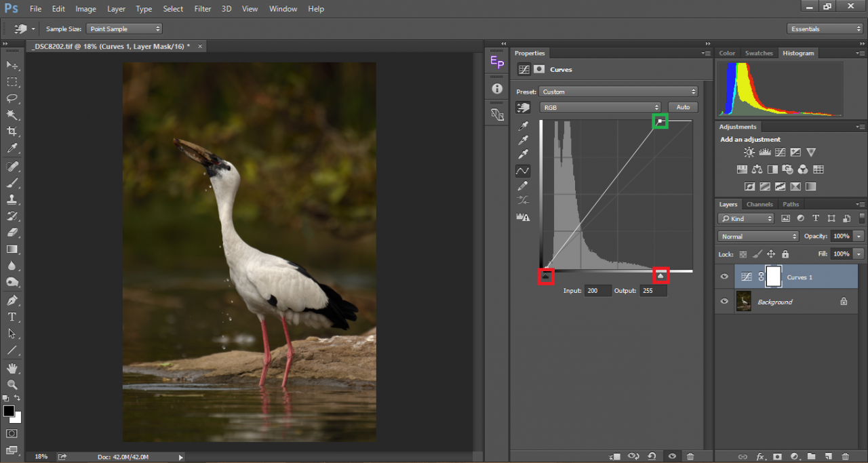Toggle the Properties panel adjustment visibility eye
The image size is (868, 463).
coord(671,456)
